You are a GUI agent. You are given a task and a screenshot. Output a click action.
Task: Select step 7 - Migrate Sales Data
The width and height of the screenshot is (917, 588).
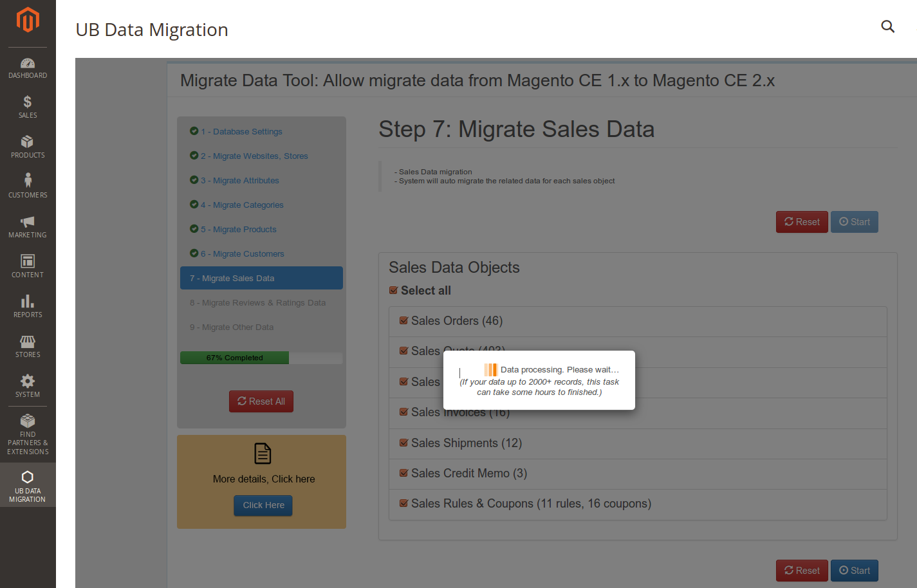click(261, 278)
